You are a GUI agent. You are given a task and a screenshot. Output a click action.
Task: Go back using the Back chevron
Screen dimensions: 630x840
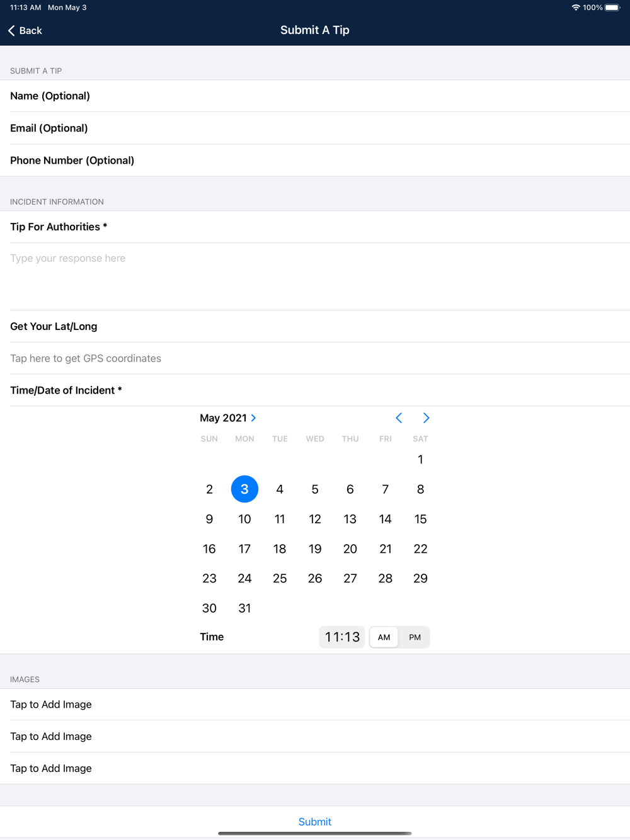(25, 30)
